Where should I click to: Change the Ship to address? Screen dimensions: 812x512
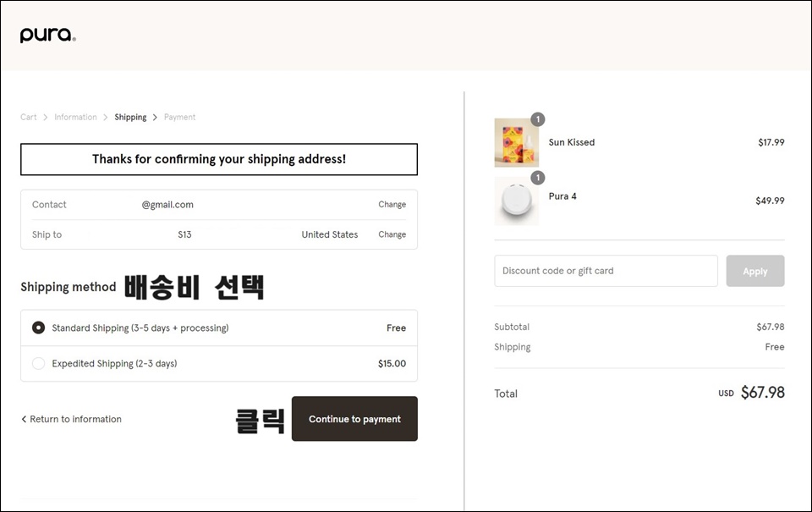(392, 234)
